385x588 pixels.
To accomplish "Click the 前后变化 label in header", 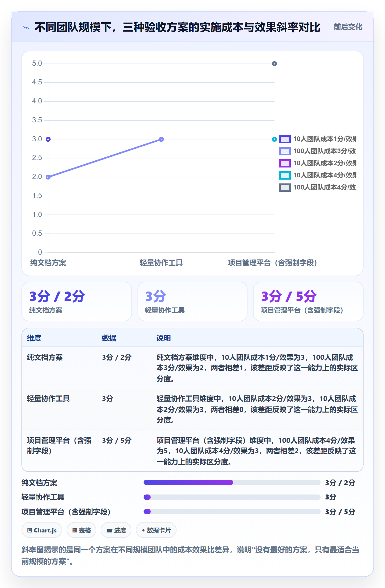I will (348, 27).
